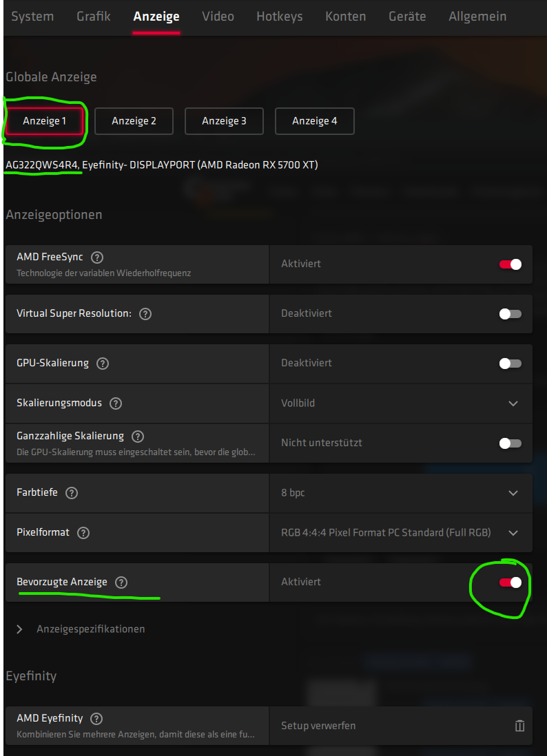Switch off Bevorzugte Anzeige toggle
The height and width of the screenshot is (756, 547).
510,582
